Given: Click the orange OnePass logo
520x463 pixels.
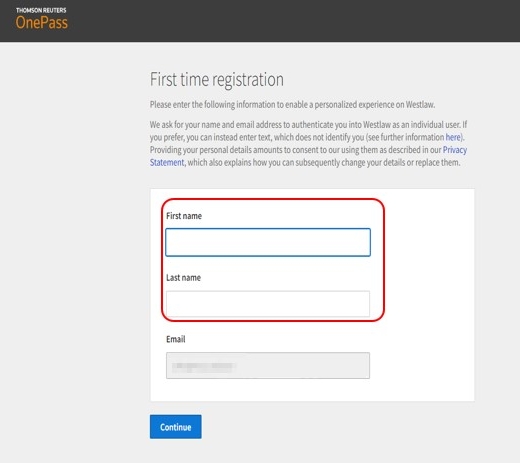Looking at the screenshot, I should (42, 23).
